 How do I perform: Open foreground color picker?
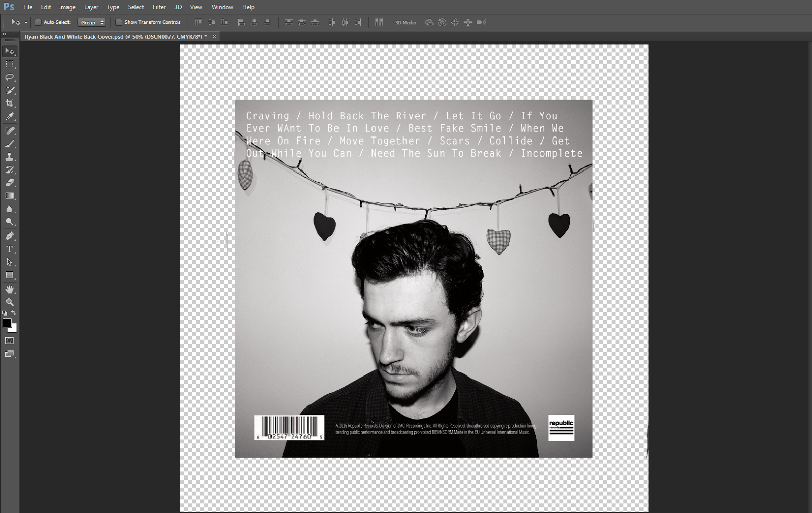(7, 323)
